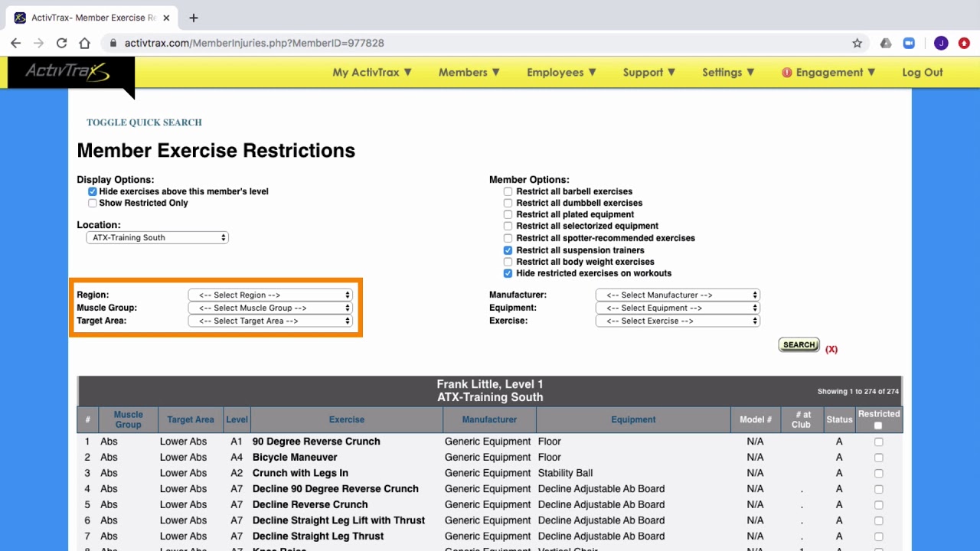Select the ActivTrax Member Exercise browser tab
This screenshot has height=551, width=980.
coord(92,18)
